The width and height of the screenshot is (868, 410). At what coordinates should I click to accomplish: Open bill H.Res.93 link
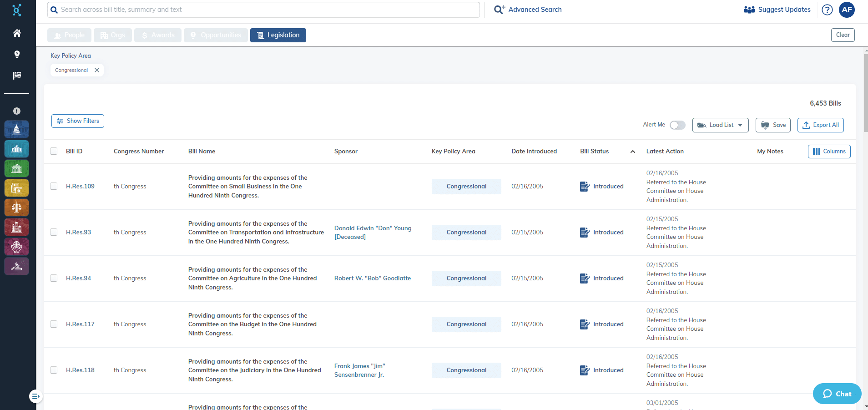[78, 232]
